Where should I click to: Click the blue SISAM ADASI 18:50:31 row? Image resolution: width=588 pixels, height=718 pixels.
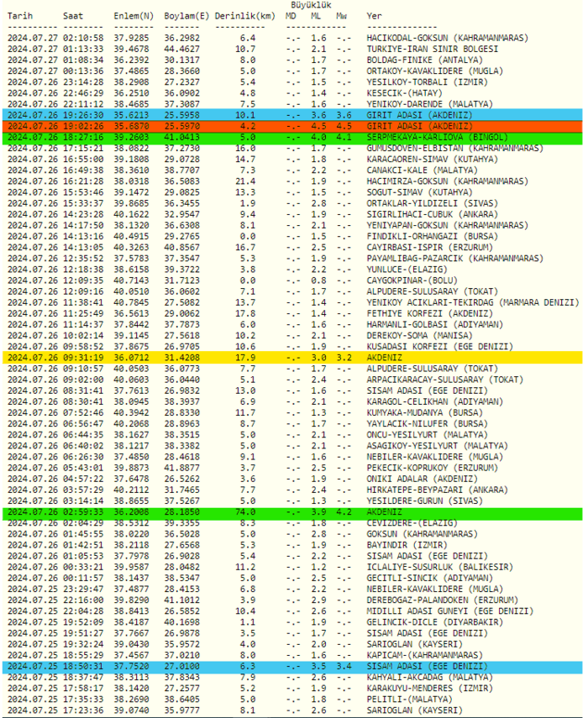294,665
